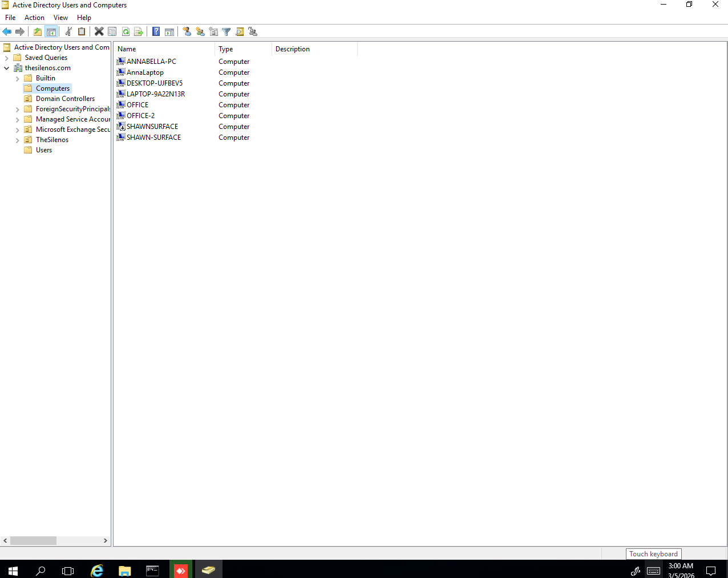Select thesilenos.com in the tree

tap(48, 68)
